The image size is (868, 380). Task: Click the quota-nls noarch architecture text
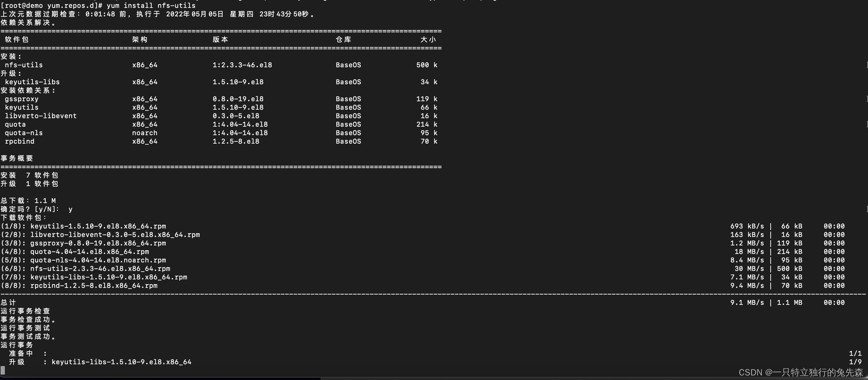tap(145, 133)
